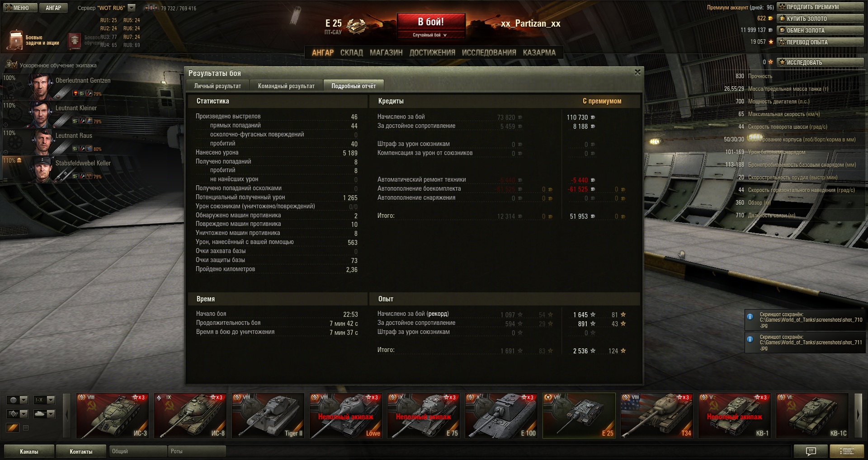Switch to Командный результат tab
Image resolution: width=868 pixels, height=460 pixels.
pos(286,86)
